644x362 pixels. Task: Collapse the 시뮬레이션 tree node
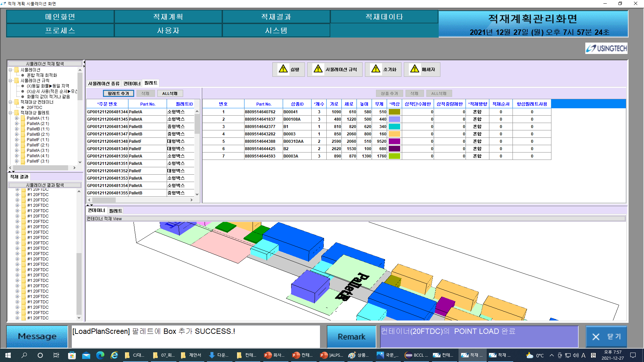(10, 70)
